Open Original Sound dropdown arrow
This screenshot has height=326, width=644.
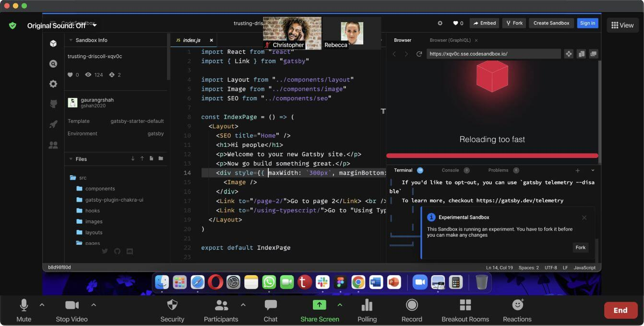click(x=95, y=25)
